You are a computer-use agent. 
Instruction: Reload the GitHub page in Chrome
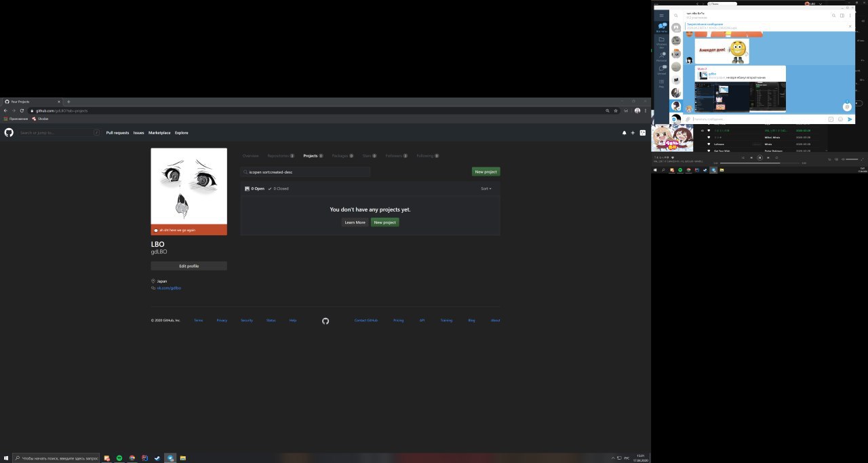click(22, 110)
